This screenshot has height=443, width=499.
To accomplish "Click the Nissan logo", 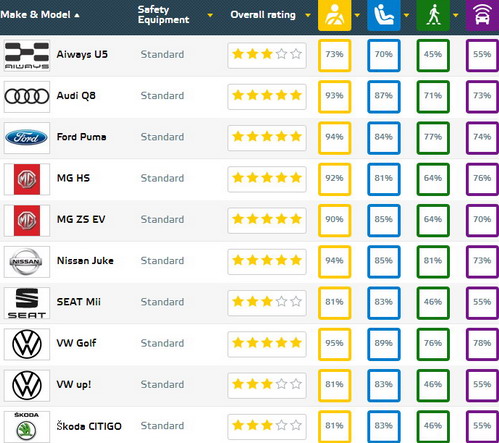I will [x=27, y=262].
